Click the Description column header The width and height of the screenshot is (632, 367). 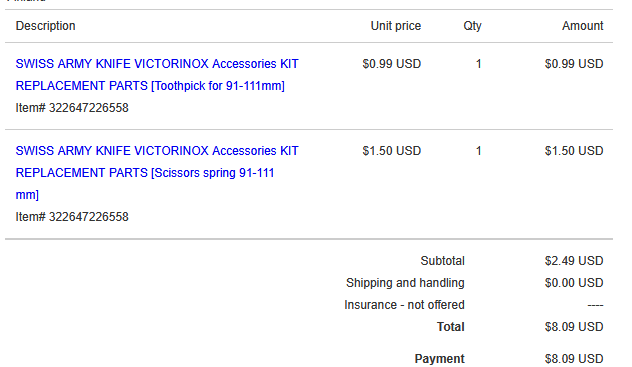[x=46, y=26]
